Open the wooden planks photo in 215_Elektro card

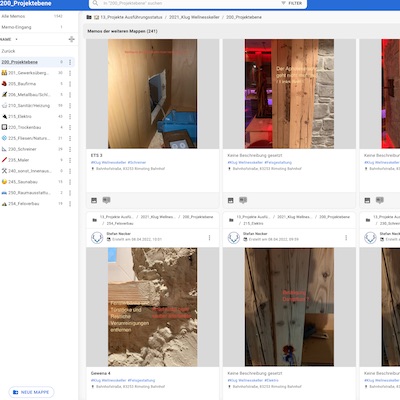(x=289, y=307)
